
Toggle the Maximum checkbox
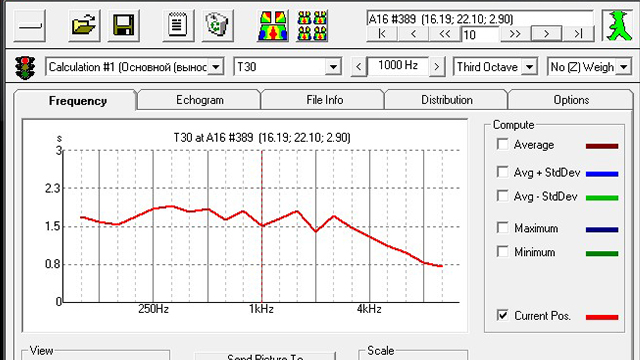[x=502, y=227]
